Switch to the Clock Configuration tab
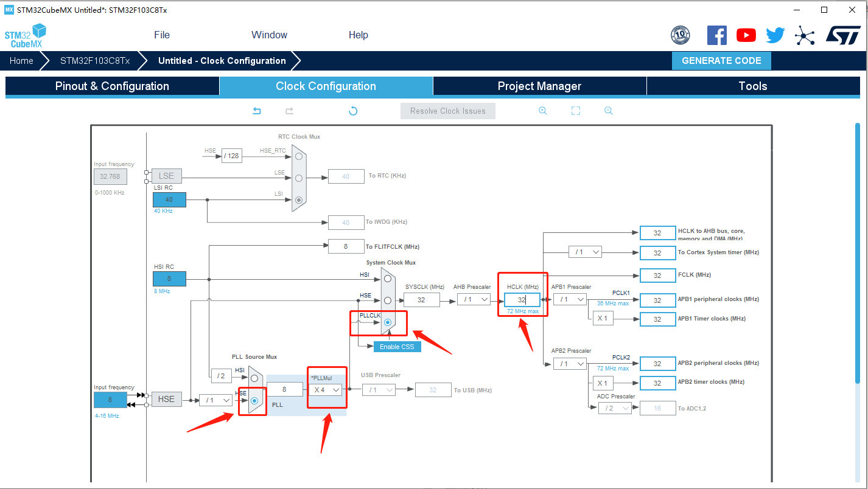 click(326, 86)
